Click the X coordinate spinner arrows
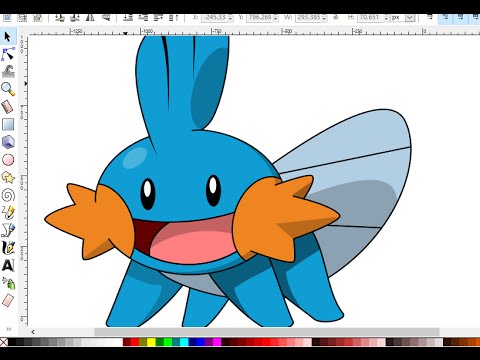 230,18
